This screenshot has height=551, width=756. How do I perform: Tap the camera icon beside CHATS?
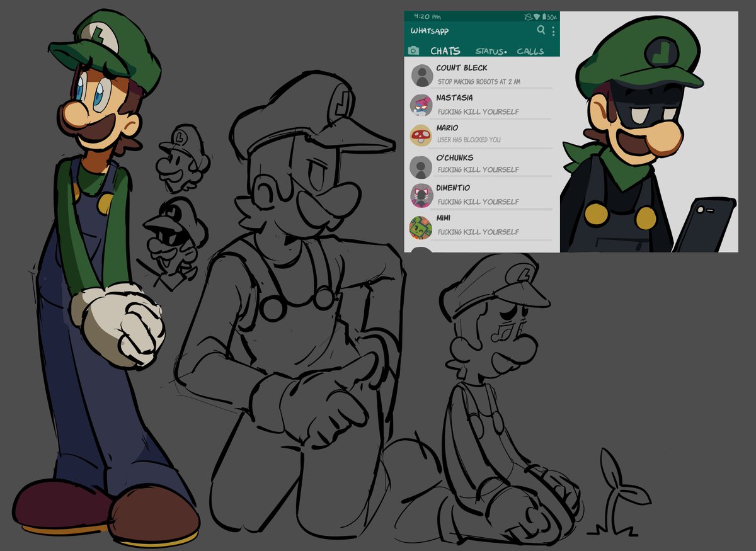point(414,50)
